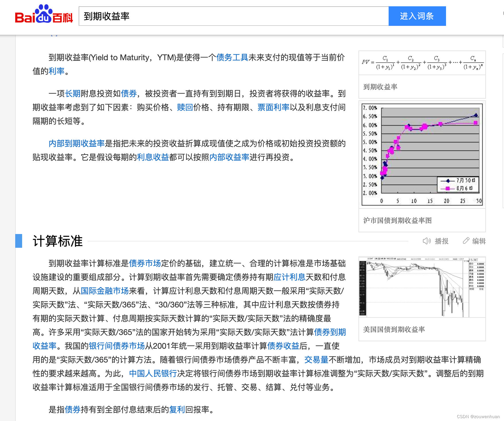Open the 利息收益 link

coord(153,157)
